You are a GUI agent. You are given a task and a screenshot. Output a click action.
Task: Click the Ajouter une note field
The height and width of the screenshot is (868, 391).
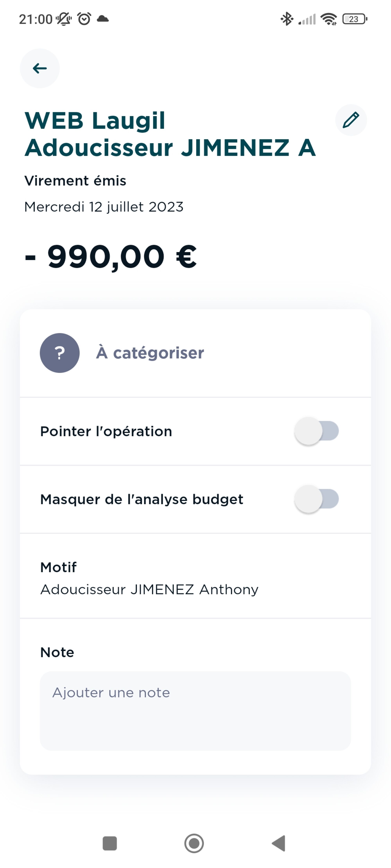coord(195,711)
